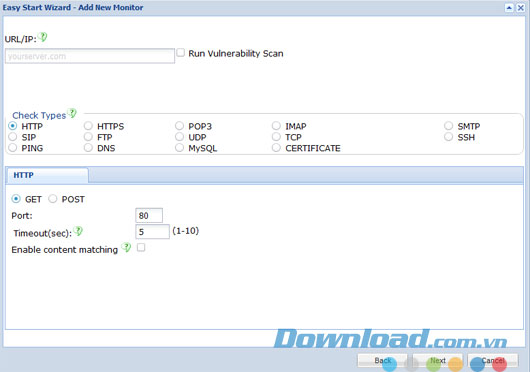The image size is (530, 372).
Task: Switch request method to POST
Action: 53,199
